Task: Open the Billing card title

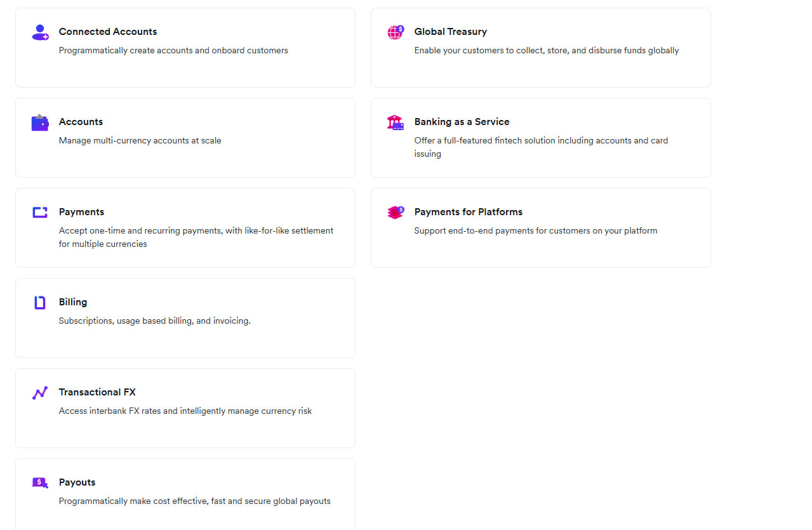Action: [73, 302]
